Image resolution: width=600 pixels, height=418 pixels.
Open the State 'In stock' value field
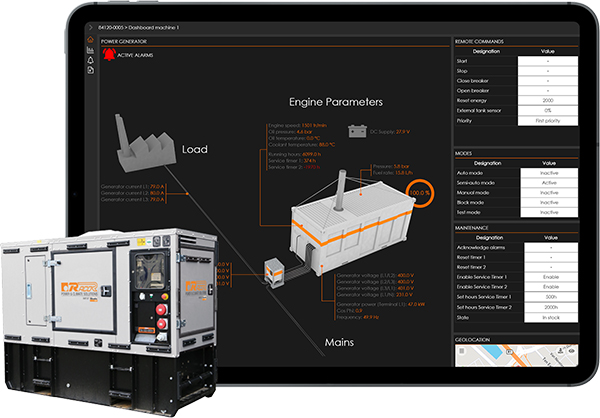(x=551, y=317)
